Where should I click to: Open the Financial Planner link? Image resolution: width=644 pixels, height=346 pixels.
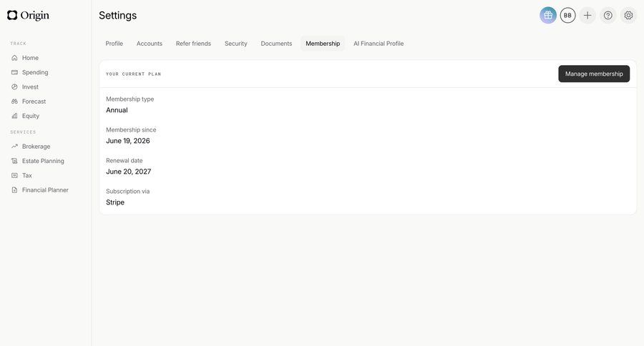pos(45,190)
